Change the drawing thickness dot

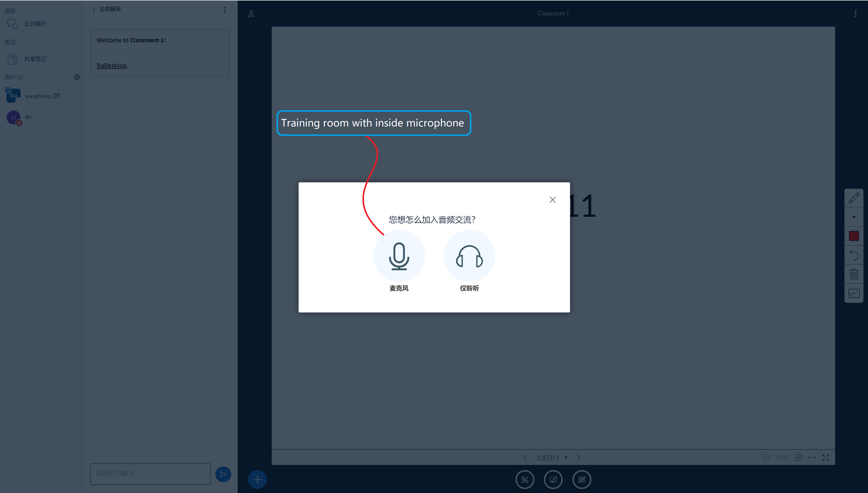coord(854,217)
